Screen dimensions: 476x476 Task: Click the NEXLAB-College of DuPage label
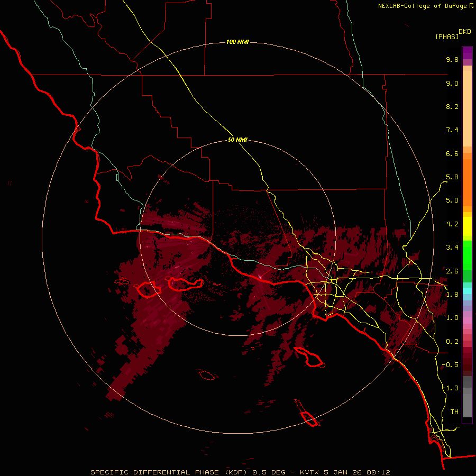click(423, 6)
